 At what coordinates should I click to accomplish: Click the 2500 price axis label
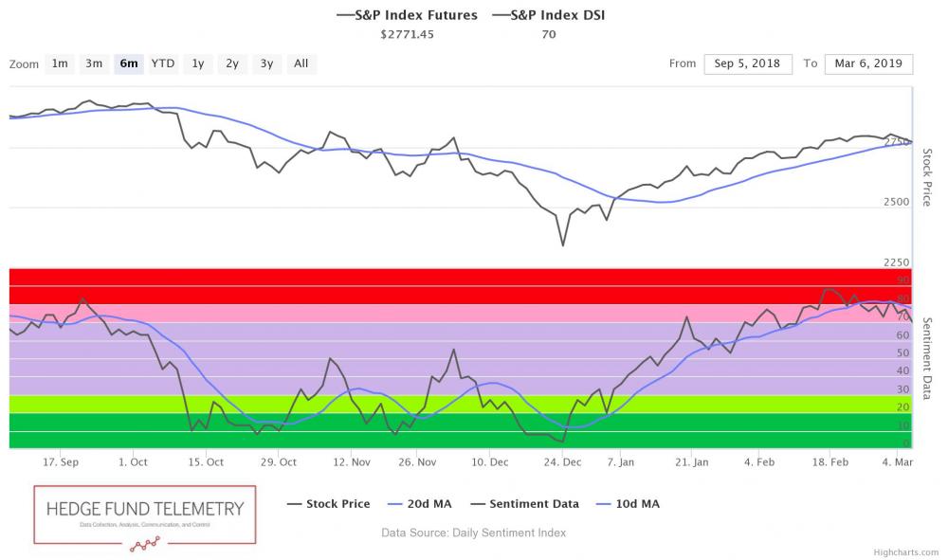coord(897,202)
